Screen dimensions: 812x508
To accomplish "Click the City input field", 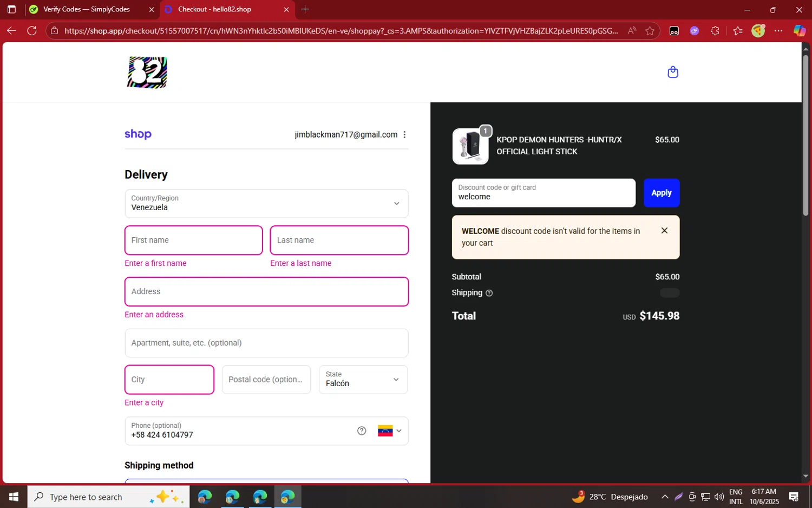I will pyautogui.click(x=169, y=380).
